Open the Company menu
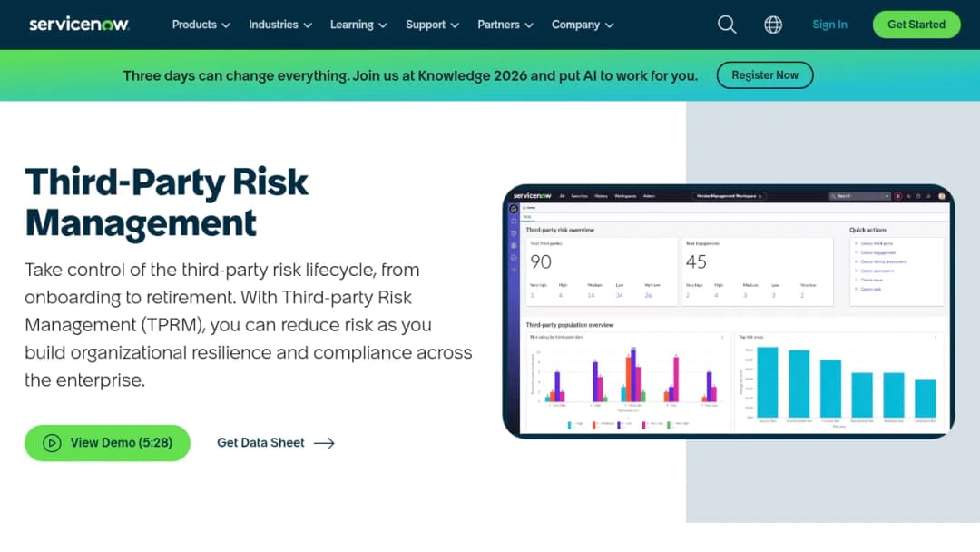This screenshot has height=552, width=980. pos(583,25)
